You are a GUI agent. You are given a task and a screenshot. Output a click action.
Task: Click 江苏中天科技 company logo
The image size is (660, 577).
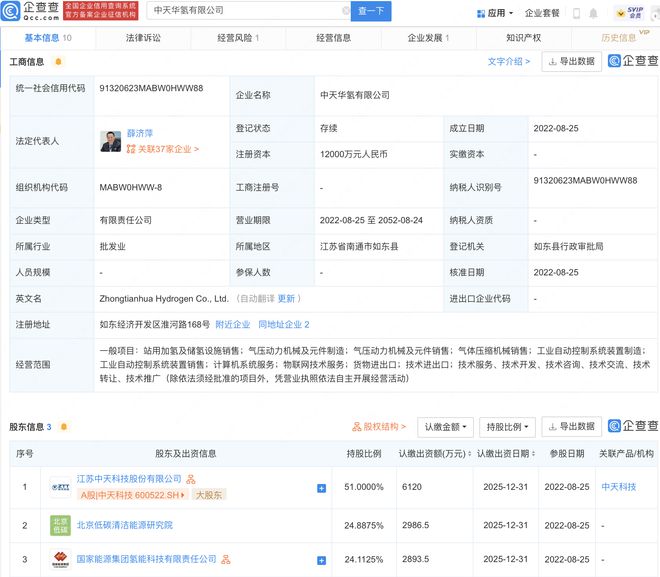coord(60,487)
